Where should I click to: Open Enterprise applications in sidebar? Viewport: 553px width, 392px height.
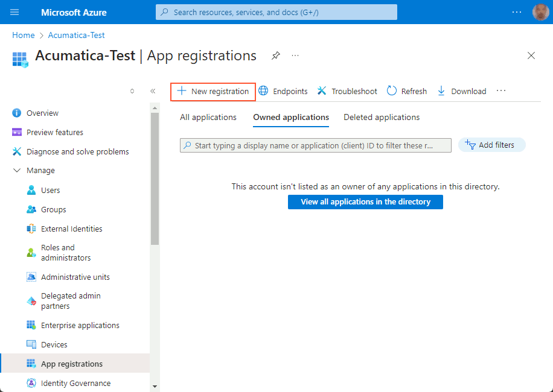[80, 326]
